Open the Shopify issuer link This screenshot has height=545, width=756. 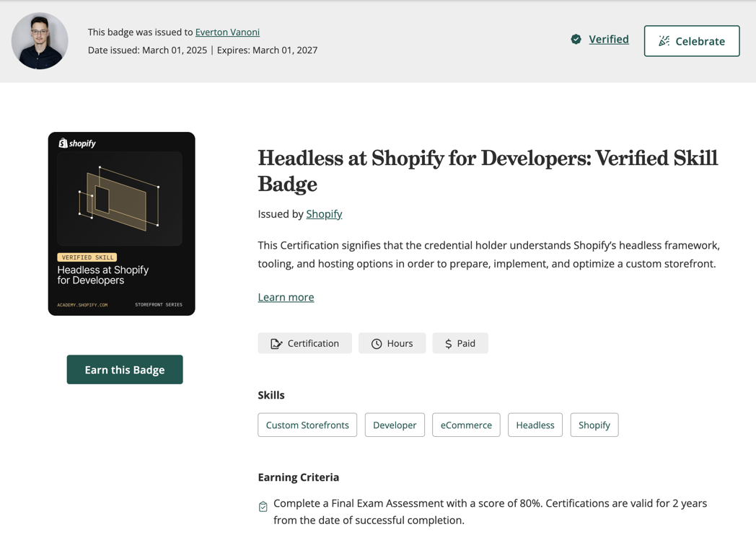pos(324,214)
